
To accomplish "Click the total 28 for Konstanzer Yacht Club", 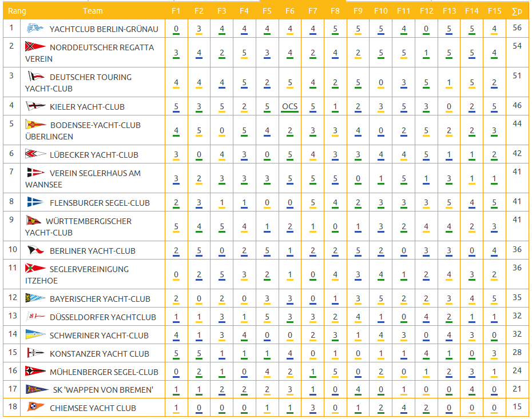I will pyautogui.click(x=517, y=352).
